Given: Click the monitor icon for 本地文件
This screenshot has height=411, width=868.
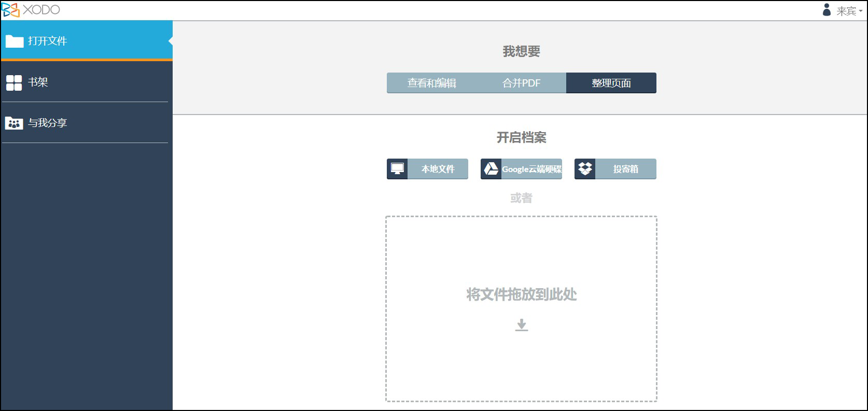Looking at the screenshot, I should point(397,169).
